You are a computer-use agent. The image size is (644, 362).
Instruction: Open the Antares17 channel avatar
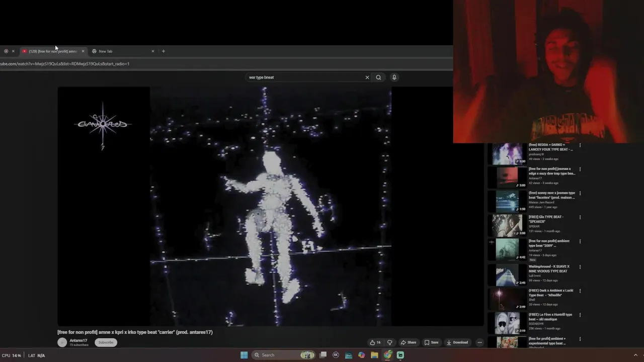tap(62, 342)
